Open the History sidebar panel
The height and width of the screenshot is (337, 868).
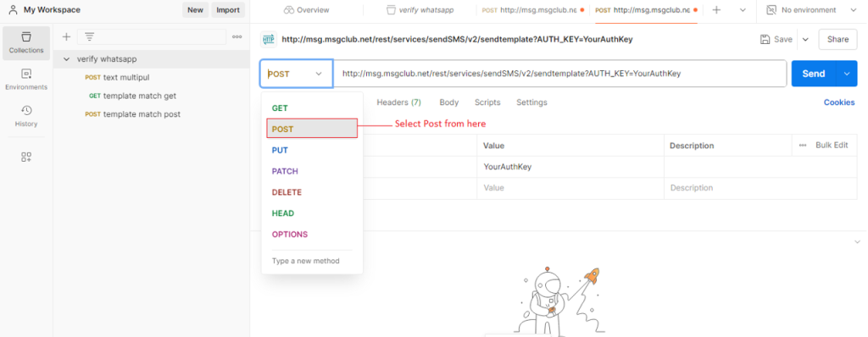pos(26,116)
